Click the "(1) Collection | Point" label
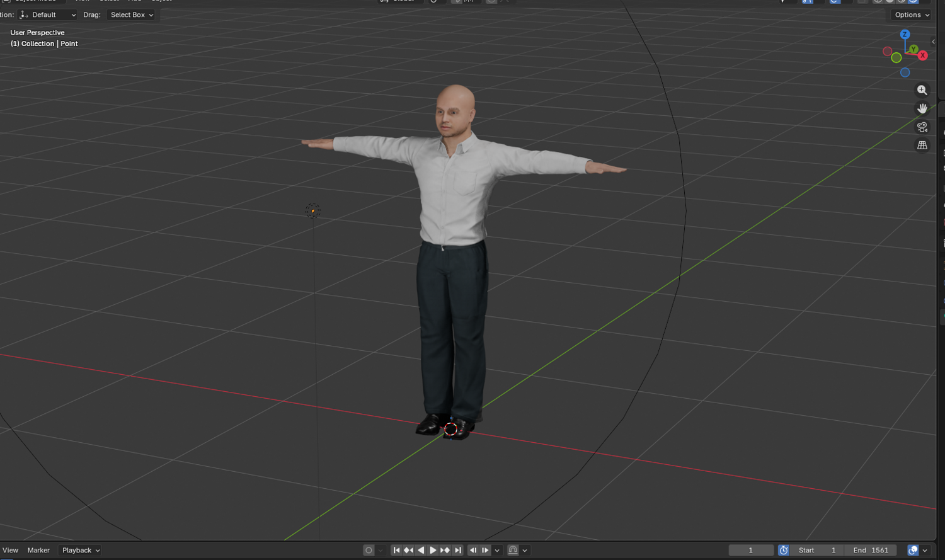This screenshot has height=560, width=945. pos(44,43)
